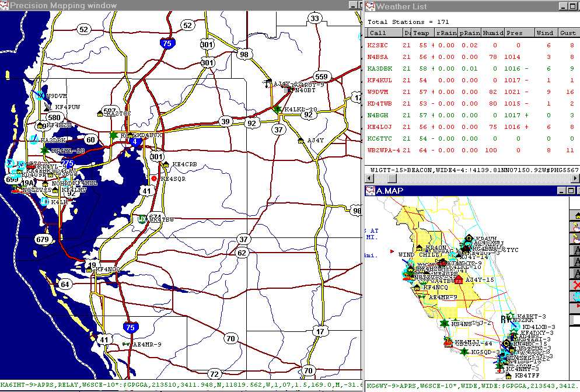Sort by the Humid column header
This screenshot has width=580, height=392.
[x=492, y=33]
